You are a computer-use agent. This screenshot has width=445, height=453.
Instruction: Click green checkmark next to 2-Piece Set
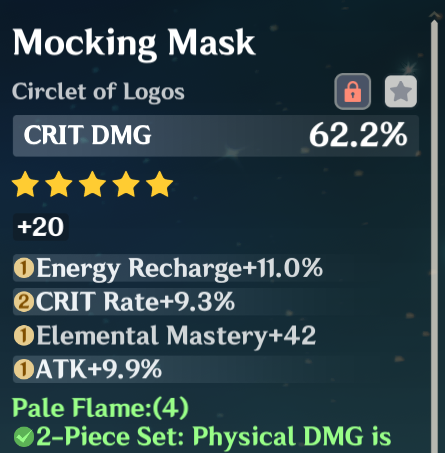click(x=24, y=437)
